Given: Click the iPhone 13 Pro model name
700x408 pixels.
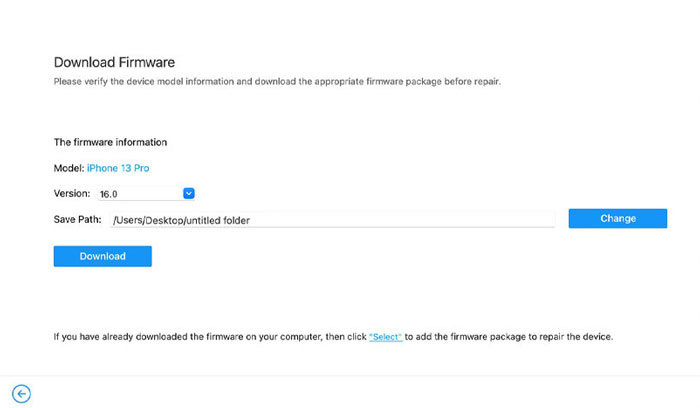Looking at the screenshot, I should pos(125,168).
